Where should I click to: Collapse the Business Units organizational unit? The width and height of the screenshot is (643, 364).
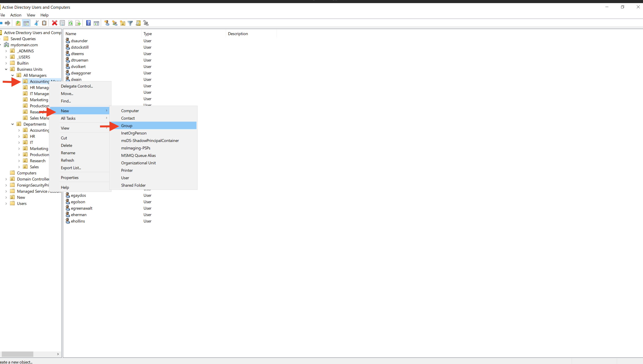pyautogui.click(x=6, y=69)
